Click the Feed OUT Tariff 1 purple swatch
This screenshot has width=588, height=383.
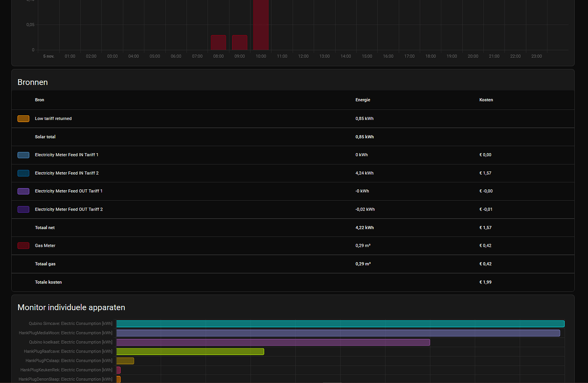pos(23,191)
